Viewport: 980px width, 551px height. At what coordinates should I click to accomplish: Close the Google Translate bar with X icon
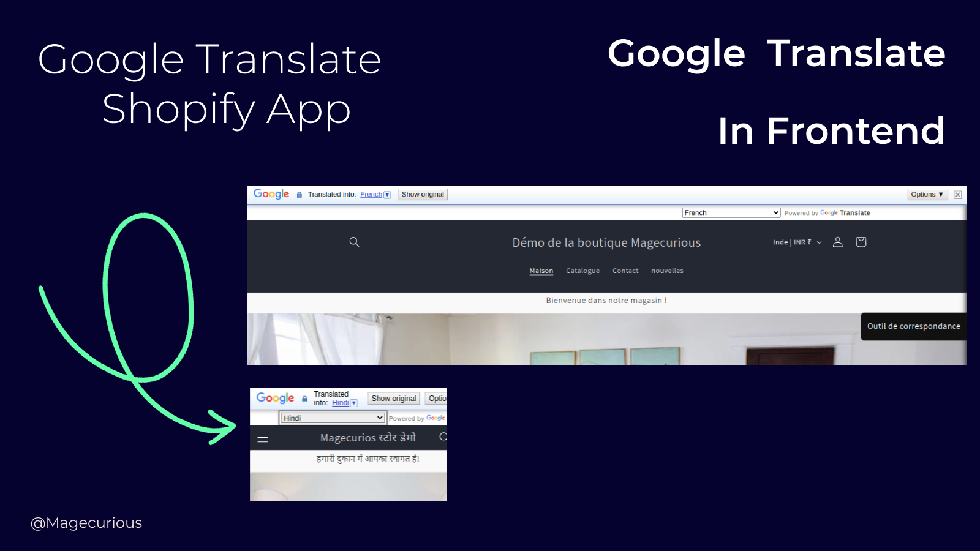pos(958,195)
